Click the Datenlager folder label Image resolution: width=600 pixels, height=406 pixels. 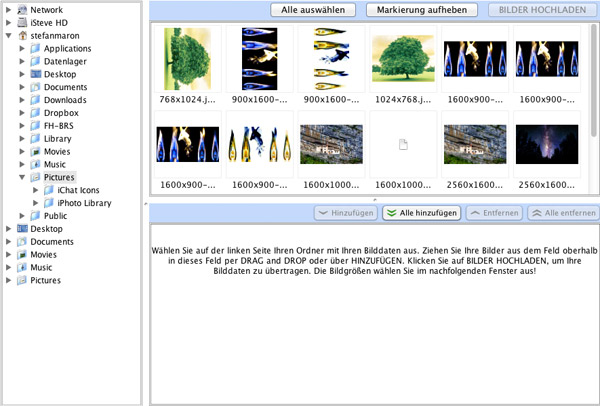pos(65,61)
